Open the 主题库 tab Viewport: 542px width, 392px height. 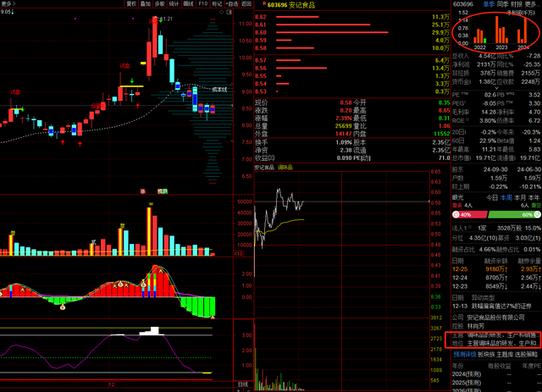(505, 355)
